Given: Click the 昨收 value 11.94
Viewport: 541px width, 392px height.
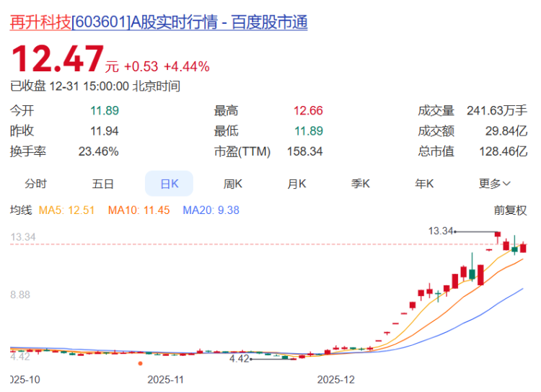Looking at the screenshot, I should [104, 131].
